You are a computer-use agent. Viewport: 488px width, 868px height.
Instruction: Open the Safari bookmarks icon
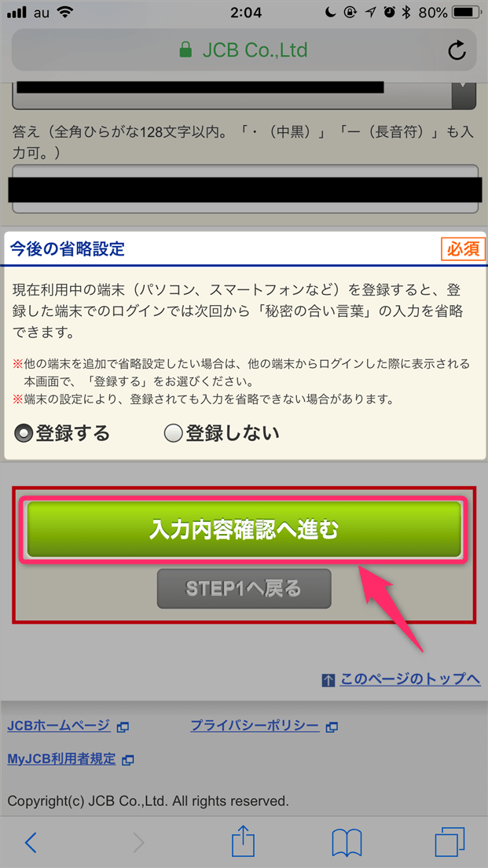(347, 842)
